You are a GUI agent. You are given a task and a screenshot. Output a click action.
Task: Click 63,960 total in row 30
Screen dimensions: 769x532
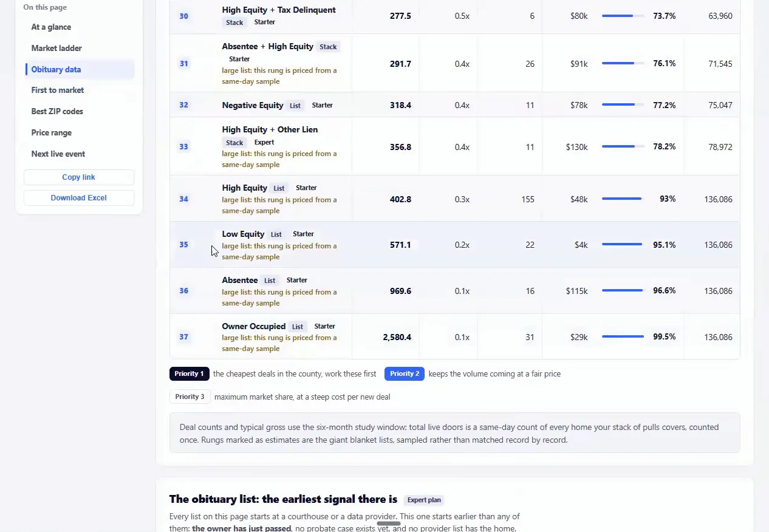[x=720, y=16]
